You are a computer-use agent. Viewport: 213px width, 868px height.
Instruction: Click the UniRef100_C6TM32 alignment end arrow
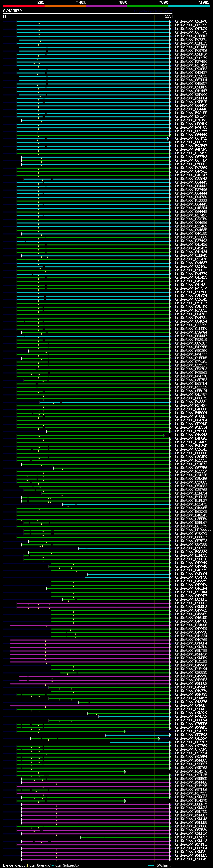pyautogui.click(x=168, y=138)
